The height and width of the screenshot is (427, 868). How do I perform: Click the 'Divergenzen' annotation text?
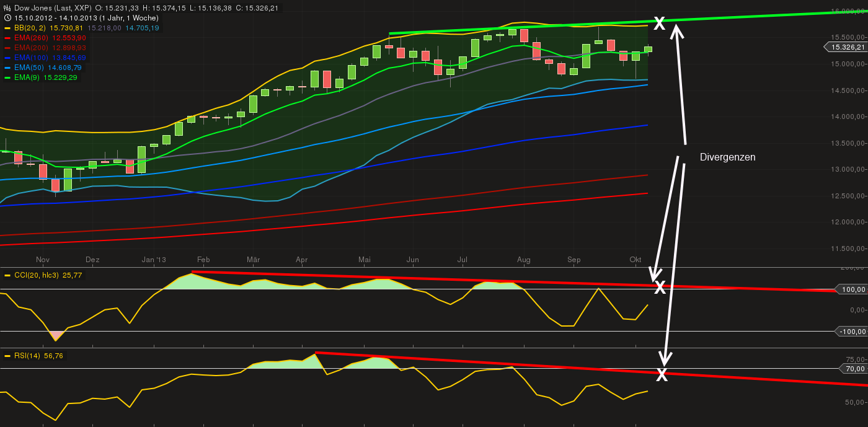pyautogui.click(x=727, y=157)
